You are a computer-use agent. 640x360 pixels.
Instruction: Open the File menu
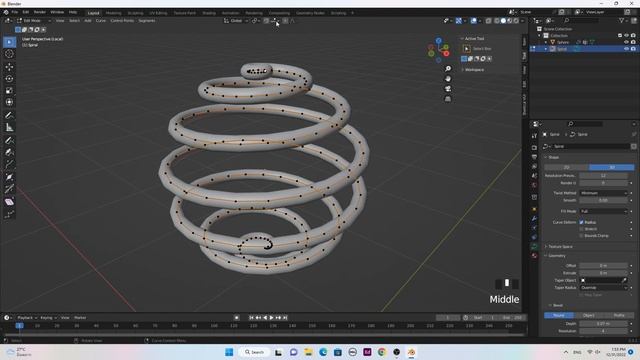(x=15, y=12)
